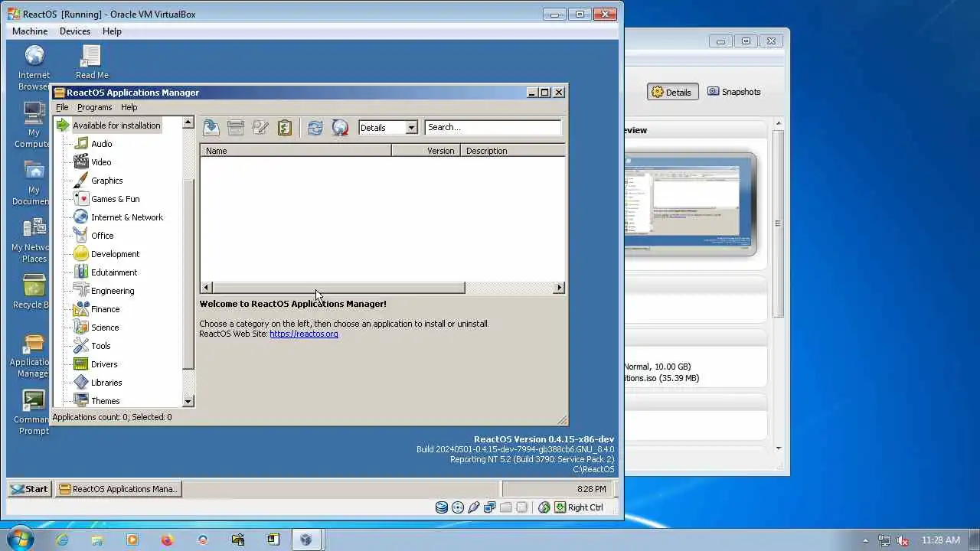Click the VirtualBox USB status icon
Image resolution: width=980 pixels, height=551 pixels.
click(474, 507)
